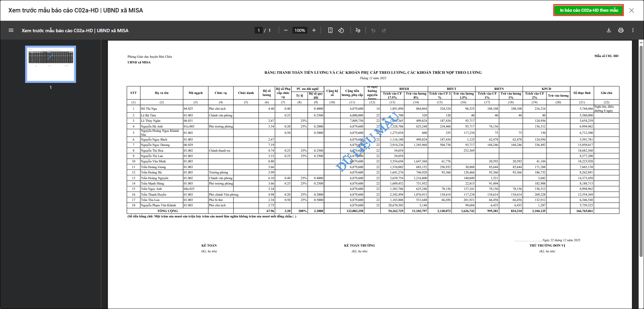Click the fit to page icon
This screenshot has height=309, width=644.
pyautogui.click(x=330, y=31)
